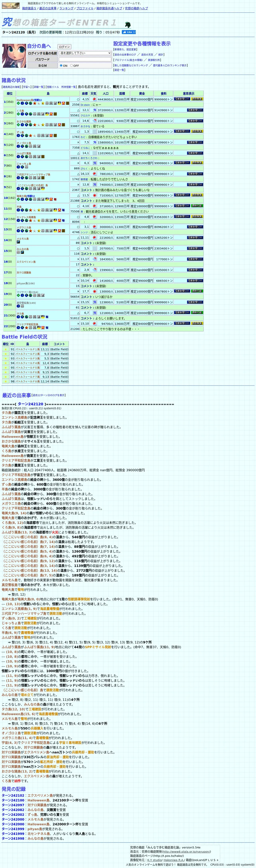256x868 pixels.
Task: Open the 新規参入、設定変更 link
Action: click(x=125, y=50)
